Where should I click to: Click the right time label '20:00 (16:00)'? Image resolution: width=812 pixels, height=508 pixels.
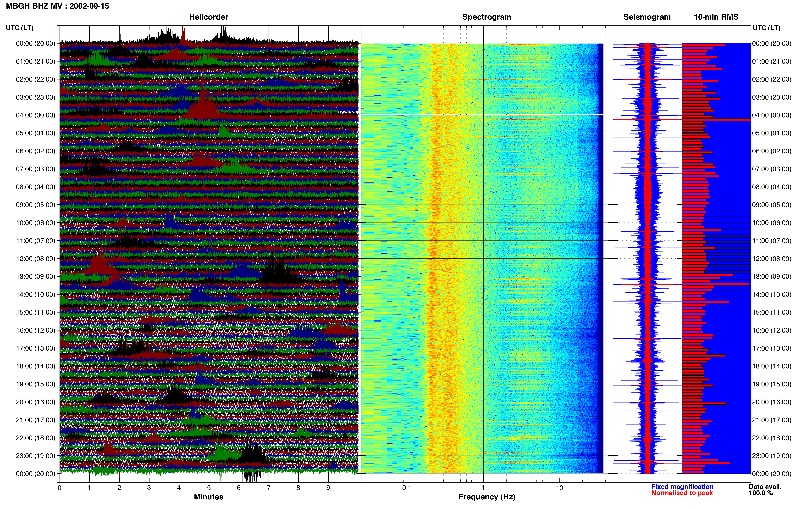click(x=772, y=402)
